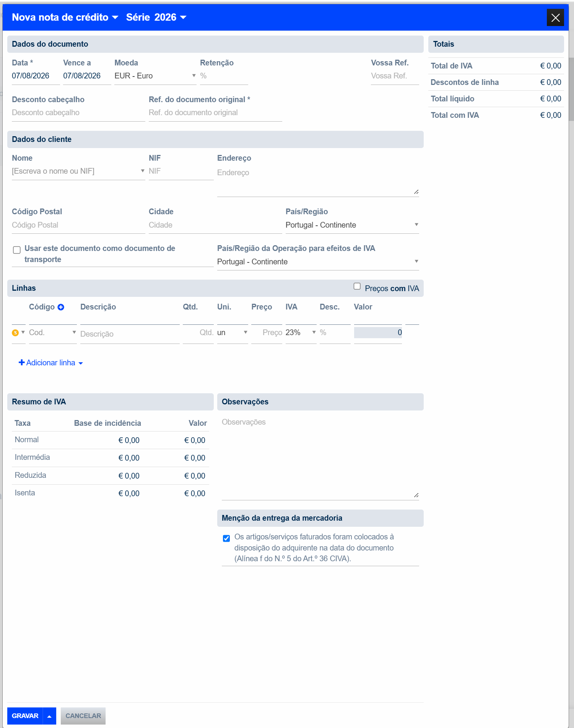
Task: Focus the Vossa Ref. field
Action: pyautogui.click(x=395, y=76)
